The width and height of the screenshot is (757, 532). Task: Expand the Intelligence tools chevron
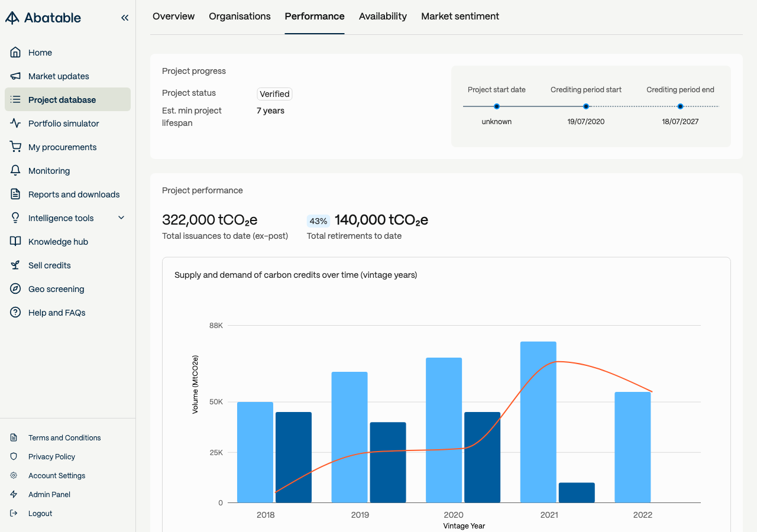(121, 218)
